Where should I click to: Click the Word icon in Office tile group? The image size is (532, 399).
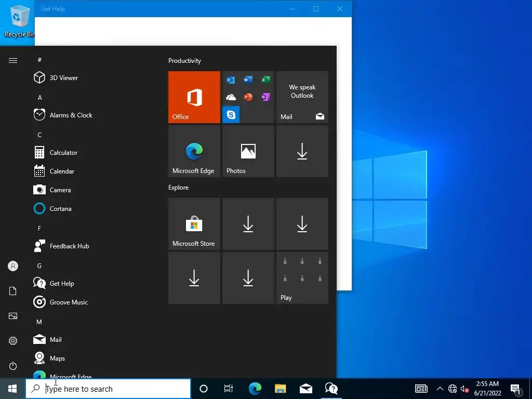(248, 79)
